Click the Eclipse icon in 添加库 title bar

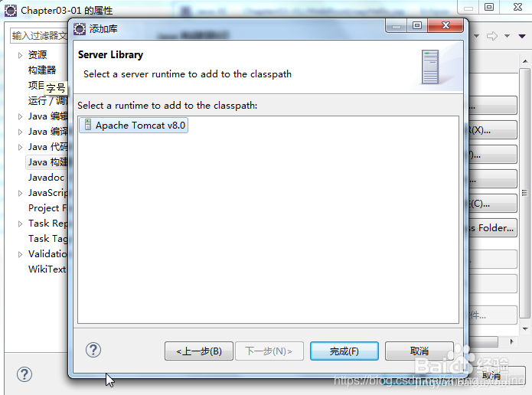click(80, 29)
